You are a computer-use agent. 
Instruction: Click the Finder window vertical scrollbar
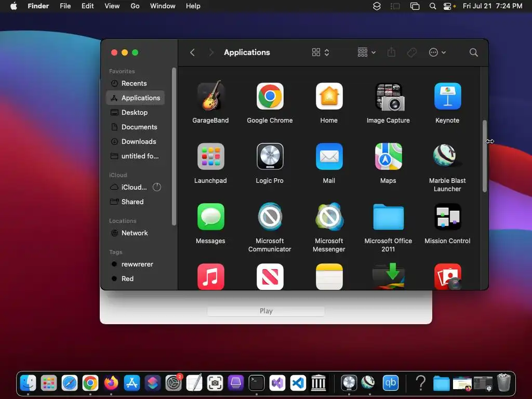tap(485, 156)
